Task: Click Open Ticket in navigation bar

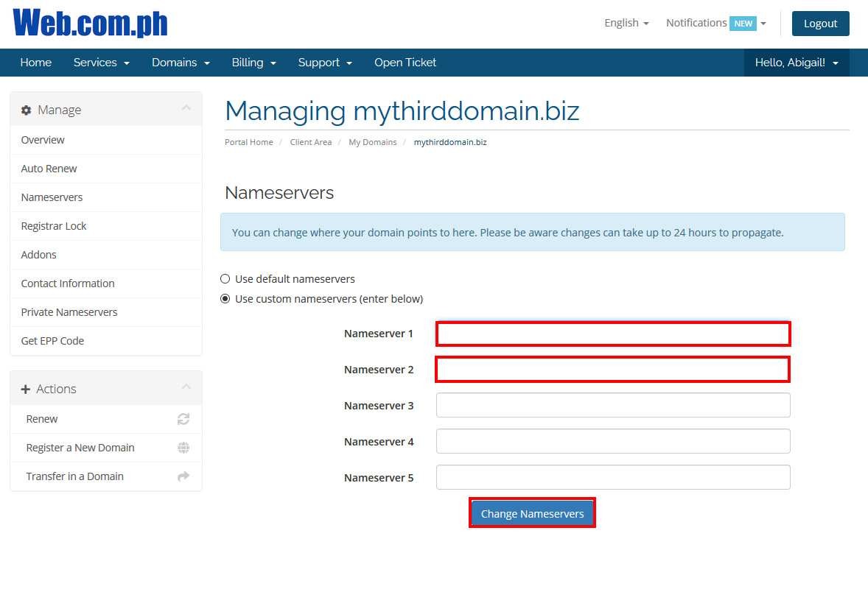Action: [x=405, y=63]
